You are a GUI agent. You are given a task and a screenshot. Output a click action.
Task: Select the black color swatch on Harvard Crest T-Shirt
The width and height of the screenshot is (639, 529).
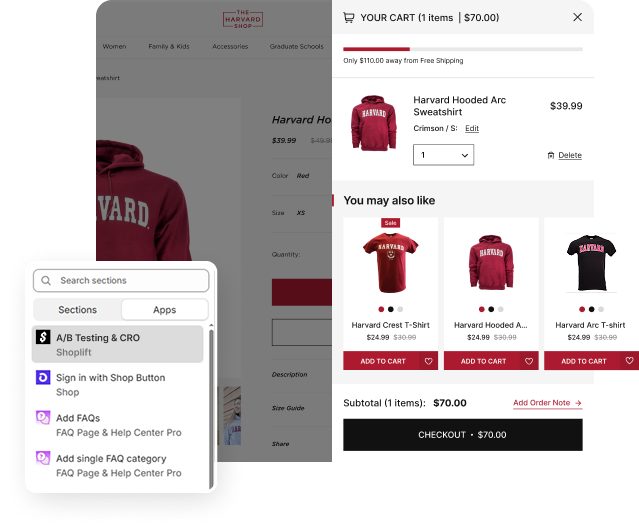390,309
